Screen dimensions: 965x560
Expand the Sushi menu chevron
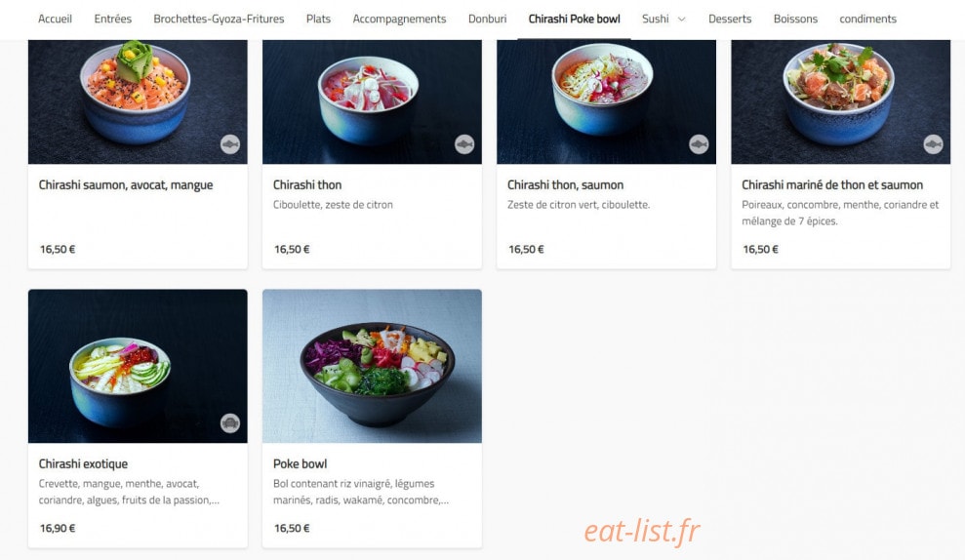point(682,20)
